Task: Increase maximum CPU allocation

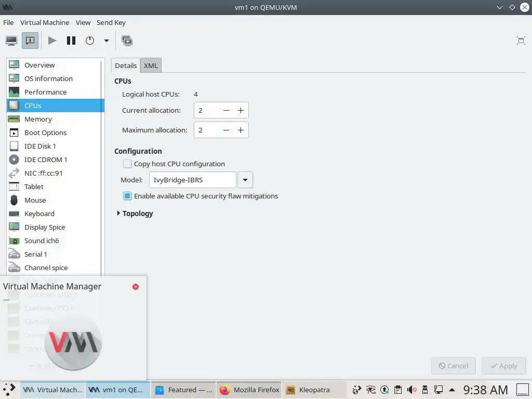Action: 241,130
